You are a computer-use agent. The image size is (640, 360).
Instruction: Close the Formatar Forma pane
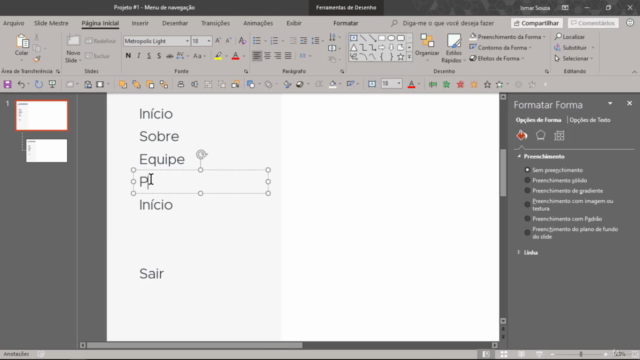[x=629, y=104]
